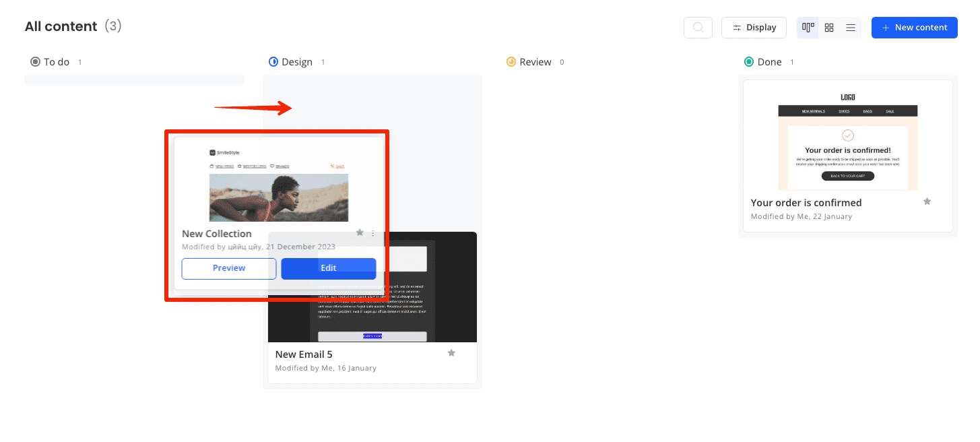Click the SmileStyle logo in New Collection preview

pyautogui.click(x=224, y=153)
